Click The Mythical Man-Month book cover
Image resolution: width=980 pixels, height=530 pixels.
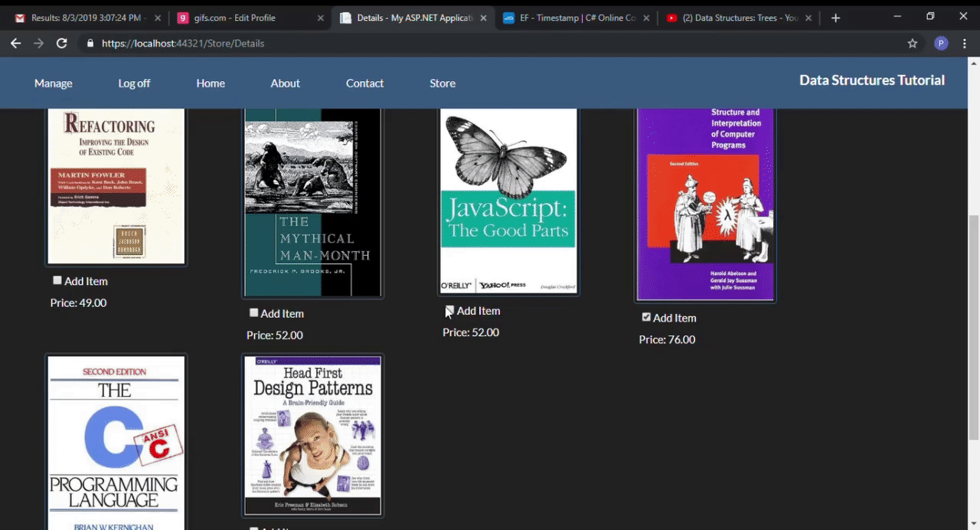pos(312,202)
